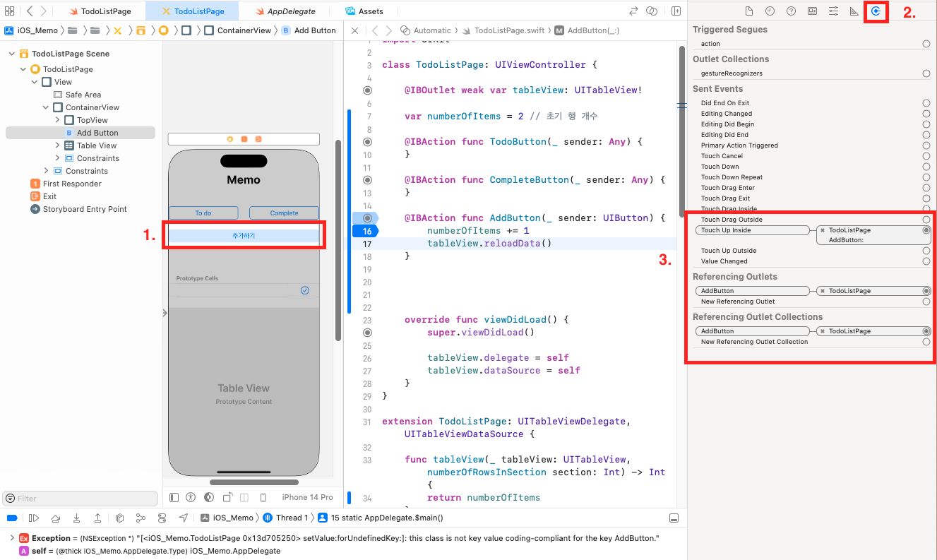Click the To do button on canvas
Viewport: 937px width, 560px height.
[x=203, y=213]
